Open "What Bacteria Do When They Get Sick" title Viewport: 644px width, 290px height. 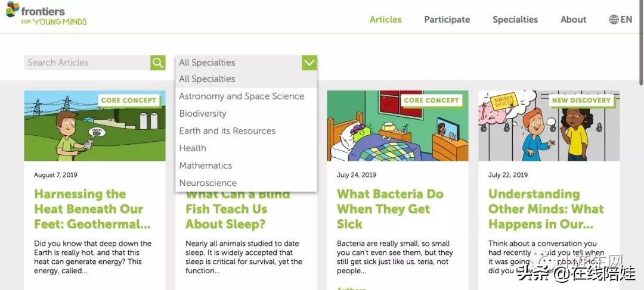(390, 209)
